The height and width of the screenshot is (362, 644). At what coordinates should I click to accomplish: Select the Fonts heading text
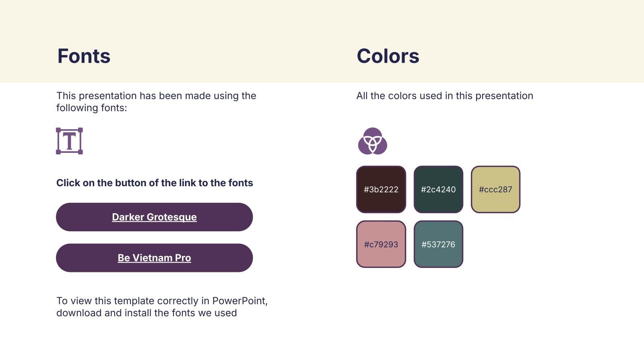point(84,56)
